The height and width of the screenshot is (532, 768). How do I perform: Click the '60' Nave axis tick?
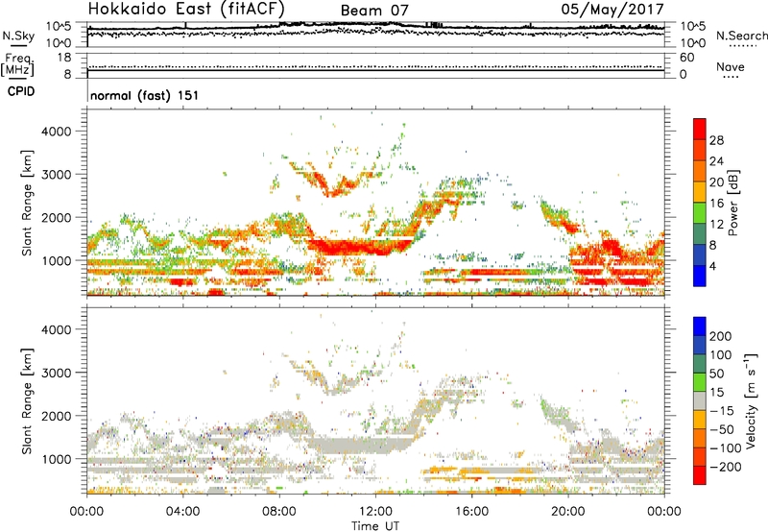(x=687, y=58)
